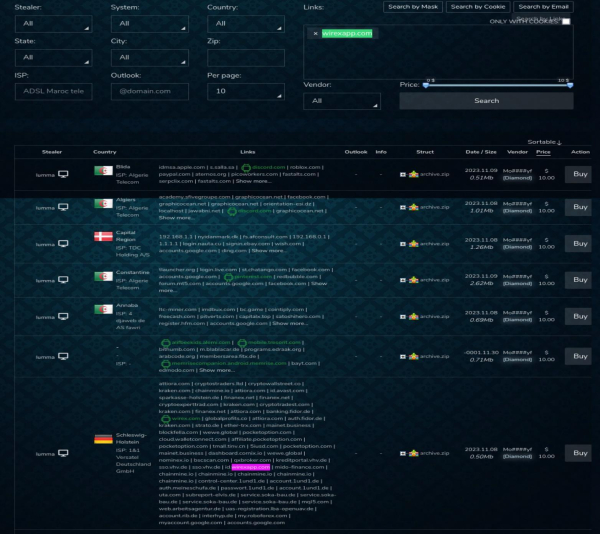Click the archive.zip text in the Algiers row
This screenshot has height=534, width=600.
point(434,207)
